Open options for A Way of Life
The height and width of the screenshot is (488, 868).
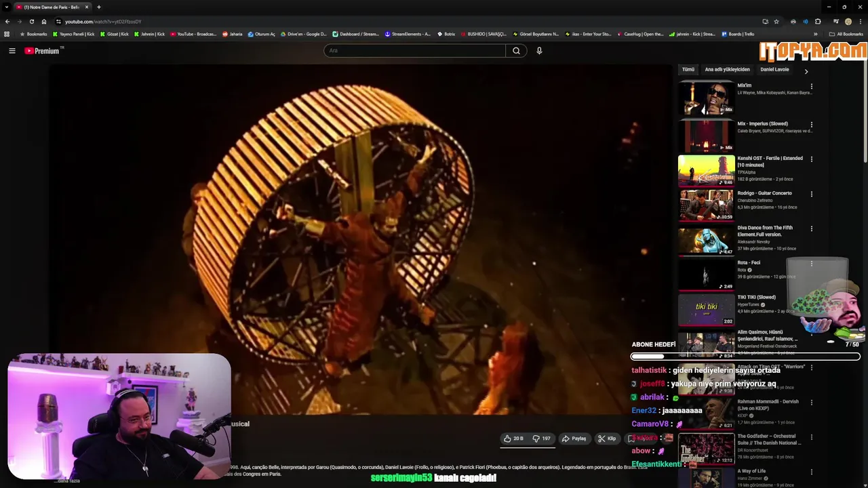811,472
